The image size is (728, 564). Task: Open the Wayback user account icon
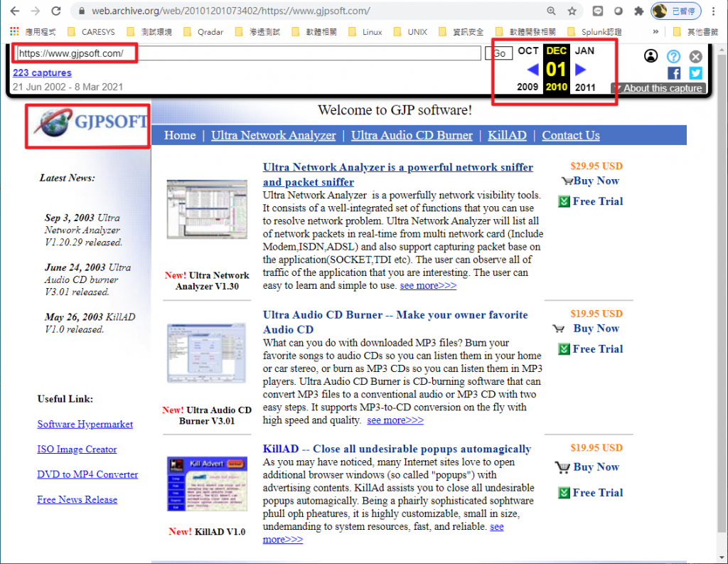651,56
